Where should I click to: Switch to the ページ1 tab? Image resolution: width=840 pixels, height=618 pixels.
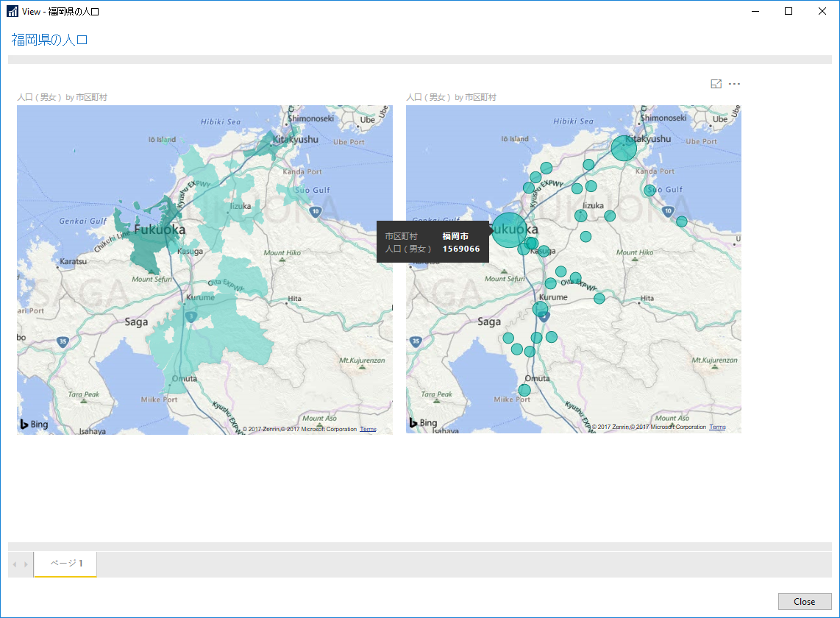[x=66, y=564]
